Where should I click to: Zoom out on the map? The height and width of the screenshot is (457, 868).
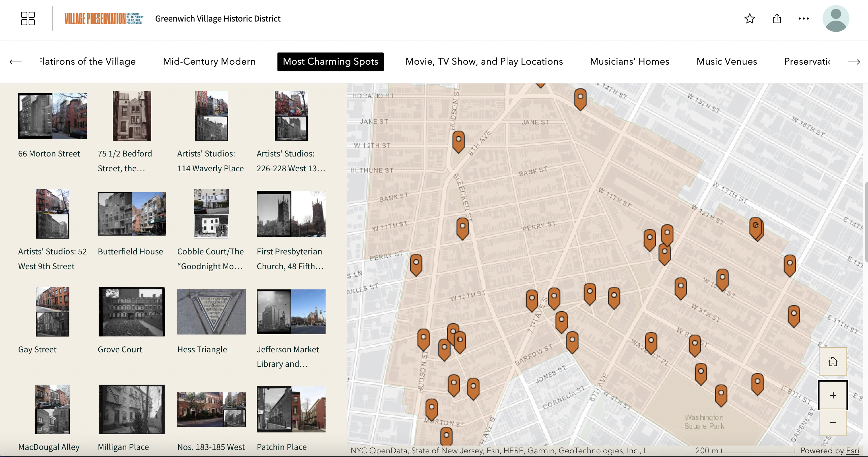click(x=833, y=422)
